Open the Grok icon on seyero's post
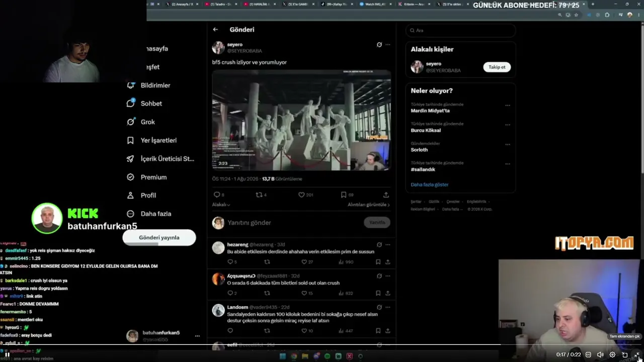The image size is (644, 362). click(x=379, y=45)
